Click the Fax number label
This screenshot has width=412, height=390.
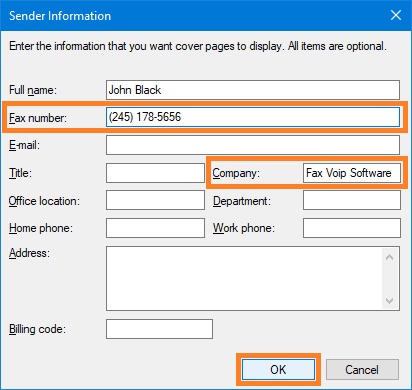click(38, 118)
